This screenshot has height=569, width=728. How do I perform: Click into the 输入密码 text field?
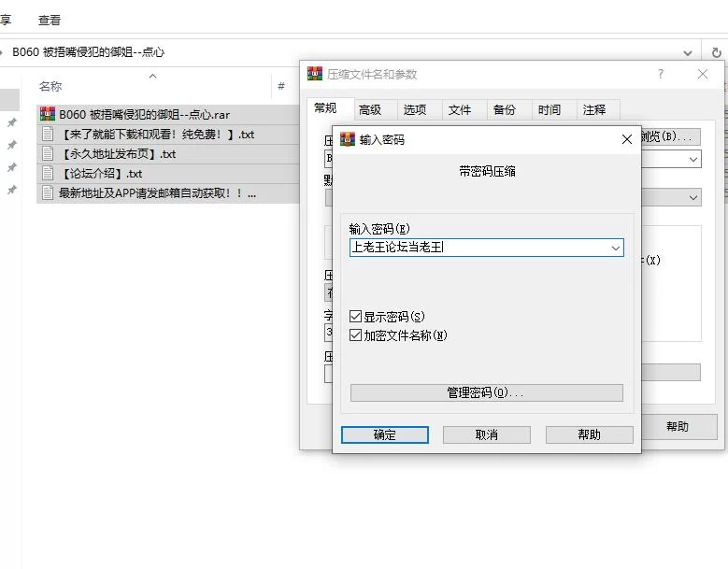[477, 248]
